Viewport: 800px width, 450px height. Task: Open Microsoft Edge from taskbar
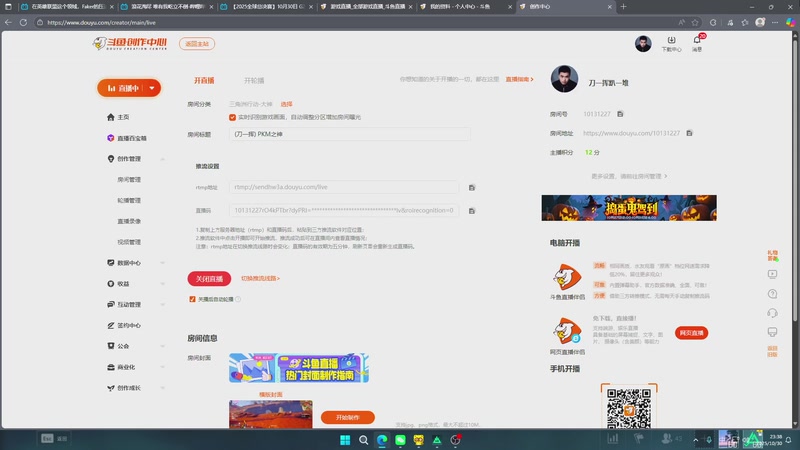tap(382, 440)
